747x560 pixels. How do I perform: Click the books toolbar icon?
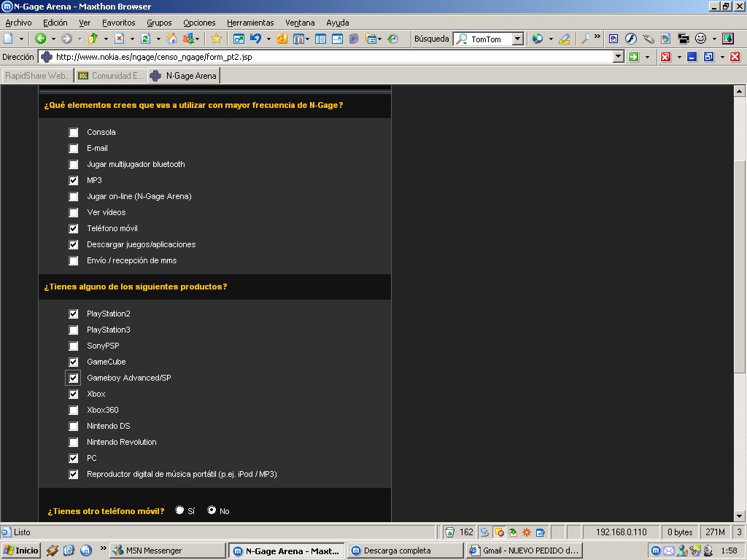(x=354, y=39)
